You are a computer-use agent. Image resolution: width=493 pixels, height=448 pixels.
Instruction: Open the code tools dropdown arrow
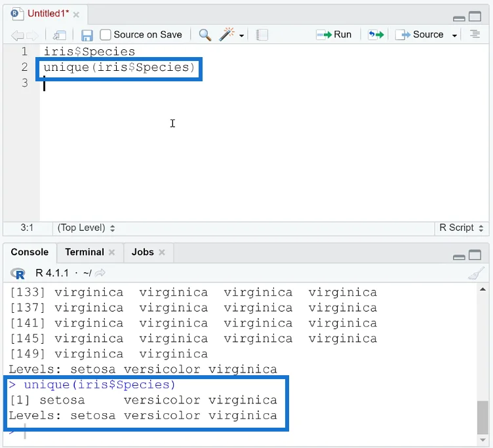[241, 35]
